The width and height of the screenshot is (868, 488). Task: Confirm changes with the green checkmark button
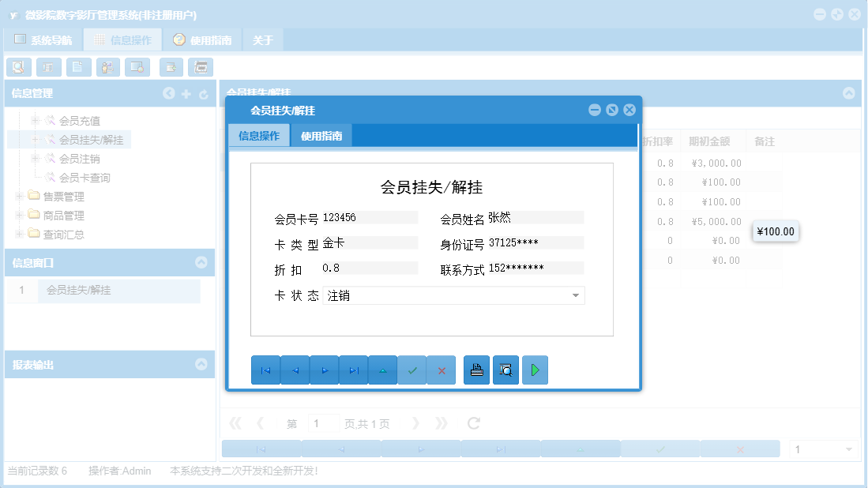412,370
